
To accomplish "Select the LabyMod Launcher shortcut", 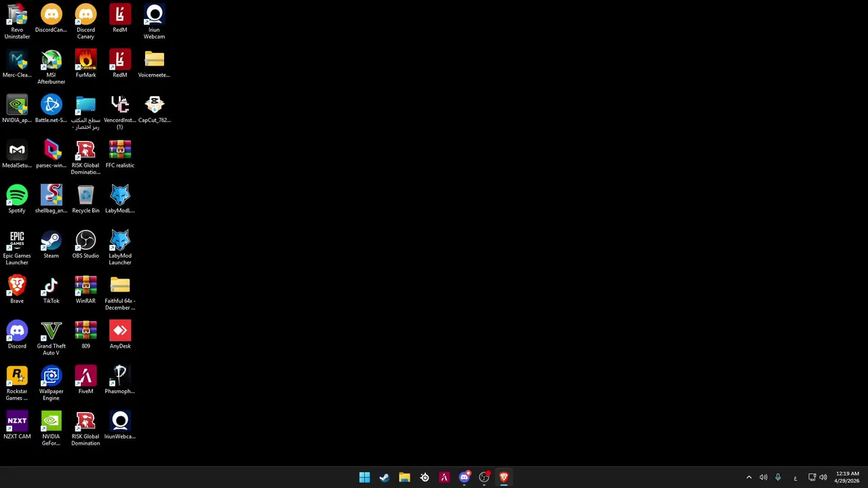I will tap(120, 248).
